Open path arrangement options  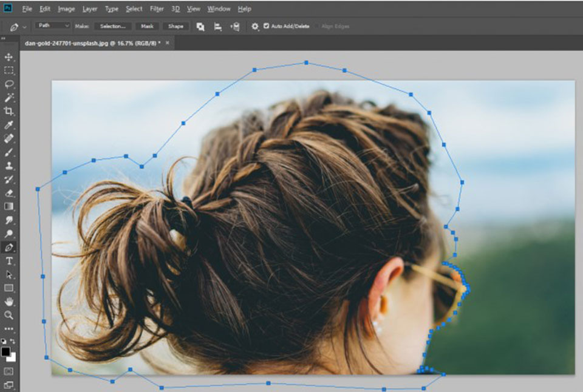pos(235,26)
